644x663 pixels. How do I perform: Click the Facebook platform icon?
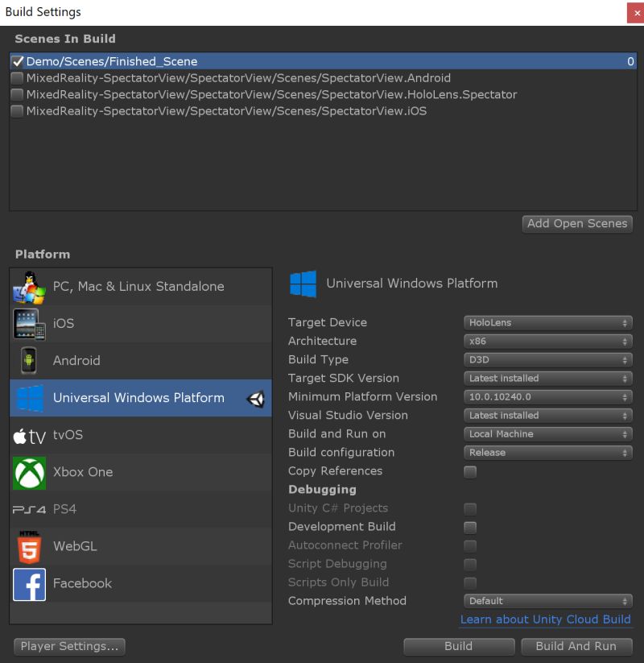29,582
